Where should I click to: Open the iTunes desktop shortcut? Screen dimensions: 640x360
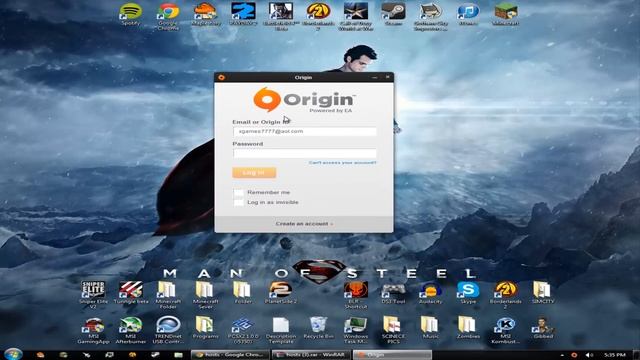(x=468, y=14)
